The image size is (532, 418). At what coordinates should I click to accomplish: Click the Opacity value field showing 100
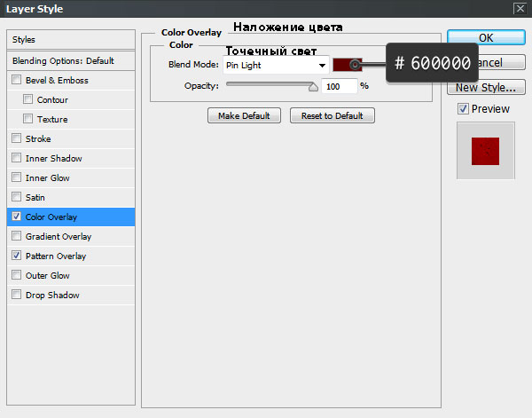[339, 87]
